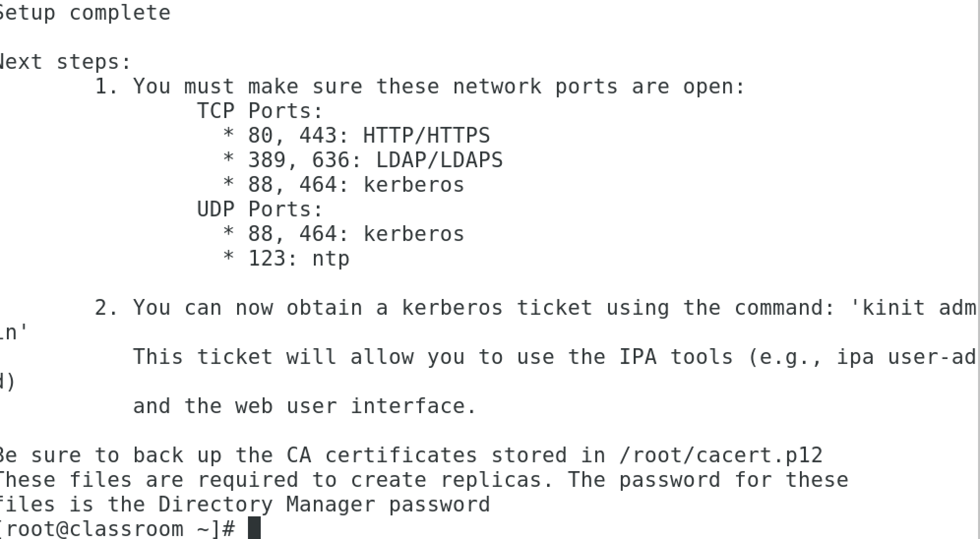
Task: Click the "network ports are open" sentence
Action: (x=598, y=87)
